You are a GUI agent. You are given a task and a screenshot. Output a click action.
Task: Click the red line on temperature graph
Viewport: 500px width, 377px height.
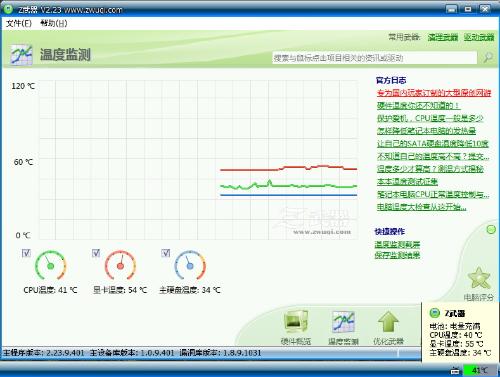(x=289, y=168)
